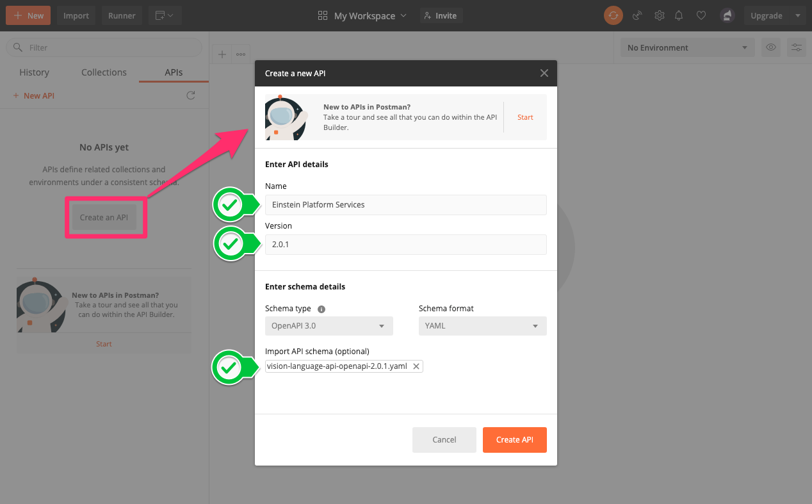This screenshot has height=504, width=812.
Task: Click the Version input field
Action: click(406, 245)
